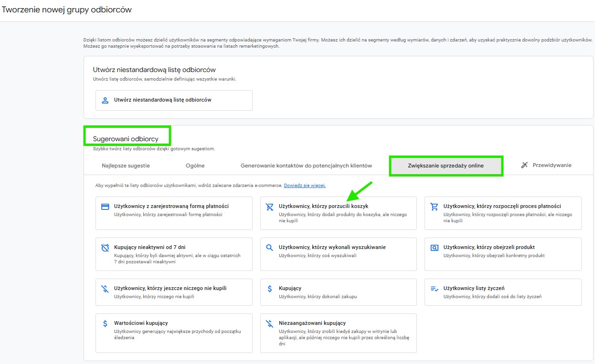Click description Użytkownicy, którzy coś wyszukiwali

[318, 256]
